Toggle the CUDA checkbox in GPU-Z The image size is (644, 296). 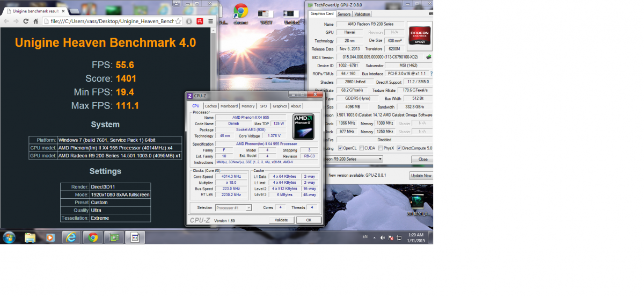click(x=362, y=148)
